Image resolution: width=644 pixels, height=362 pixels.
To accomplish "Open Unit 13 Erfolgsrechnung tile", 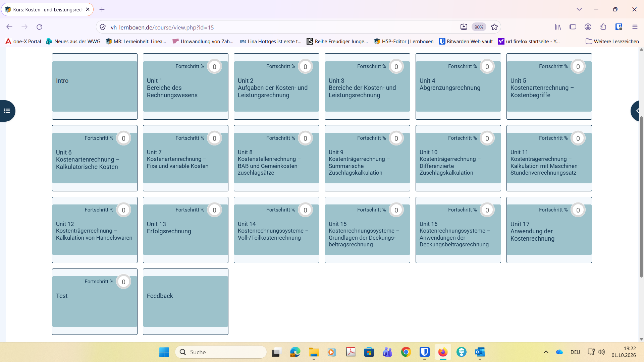I will point(185,230).
